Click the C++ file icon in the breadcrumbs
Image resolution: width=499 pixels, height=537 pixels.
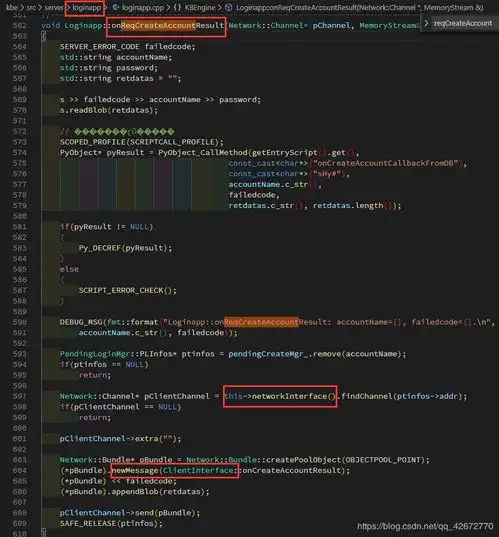116,7
